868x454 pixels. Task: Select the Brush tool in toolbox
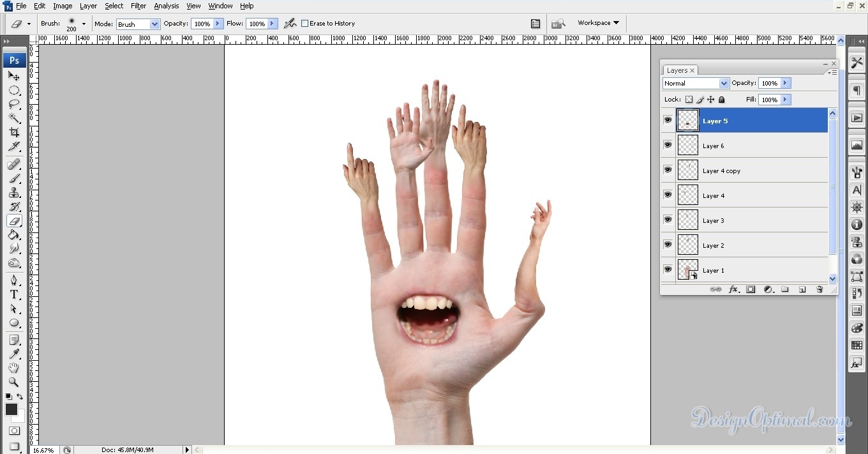click(14, 179)
